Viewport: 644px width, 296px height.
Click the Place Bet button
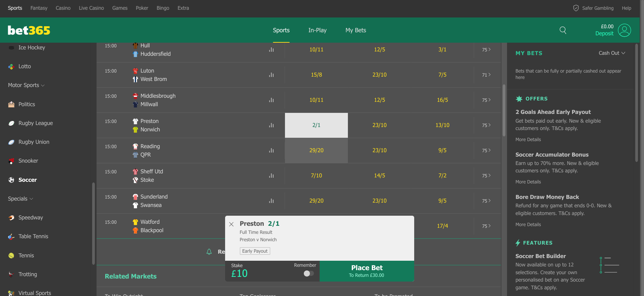pyautogui.click(x=367, y=271)
